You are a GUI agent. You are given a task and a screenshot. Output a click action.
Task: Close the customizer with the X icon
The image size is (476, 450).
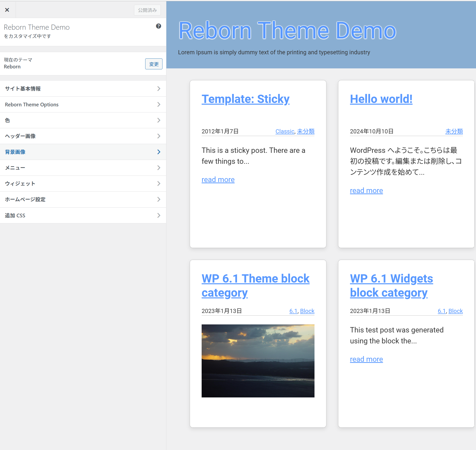pos(7,10)
